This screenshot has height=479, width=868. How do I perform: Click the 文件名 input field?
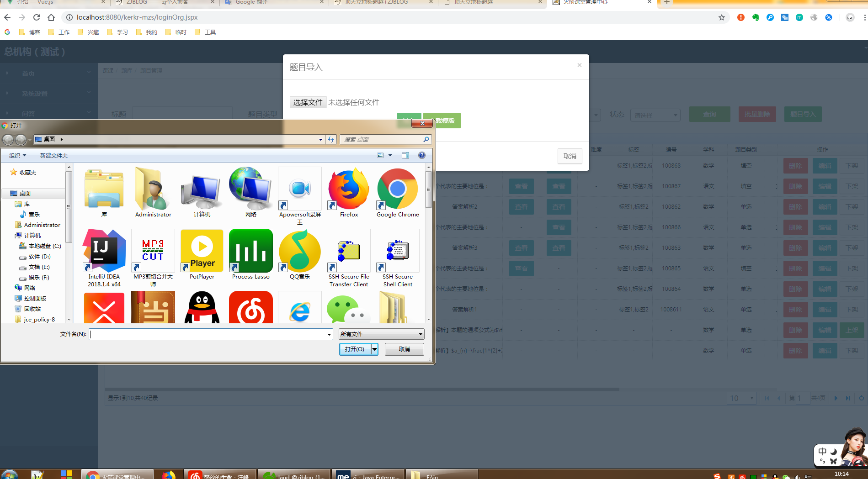[208, 334]
